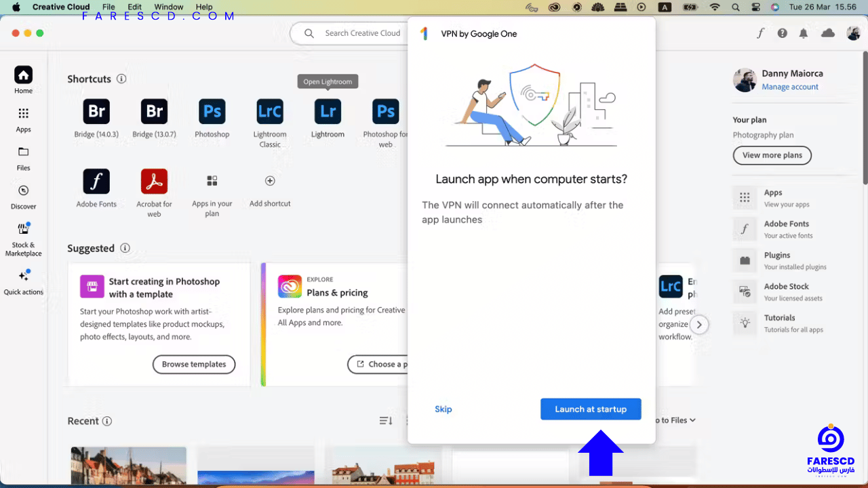Click the View more plans button
Screen dimensions: 868x488
(x=772, y=155)
